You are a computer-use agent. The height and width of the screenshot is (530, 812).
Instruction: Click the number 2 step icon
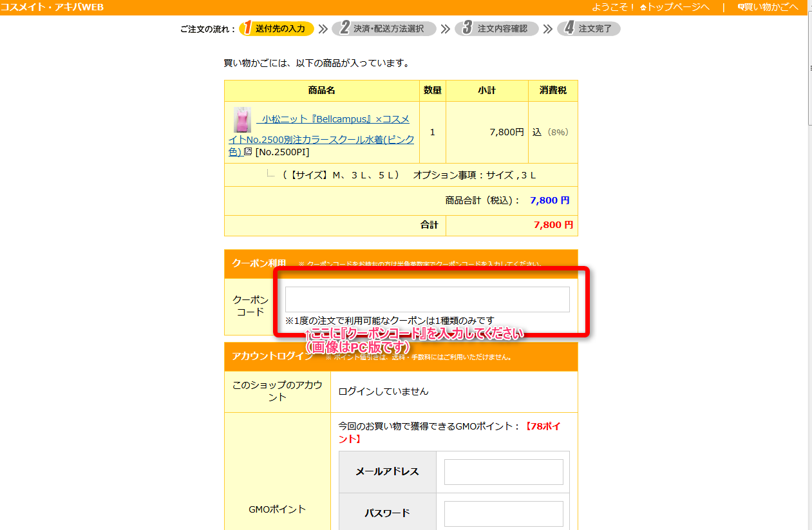tap(345, 28)
